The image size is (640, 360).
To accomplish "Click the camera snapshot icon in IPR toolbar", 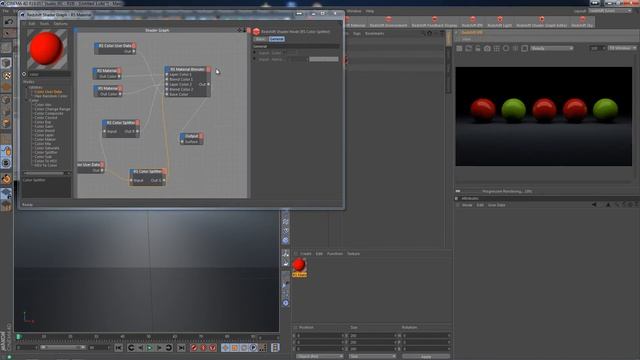I will click(487, 49).
